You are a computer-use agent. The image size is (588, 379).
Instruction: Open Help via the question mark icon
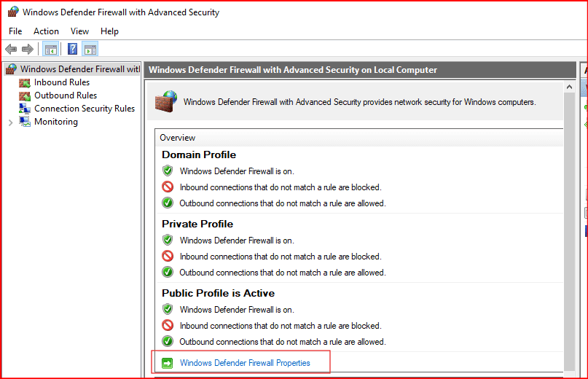(x=72, y=50)
